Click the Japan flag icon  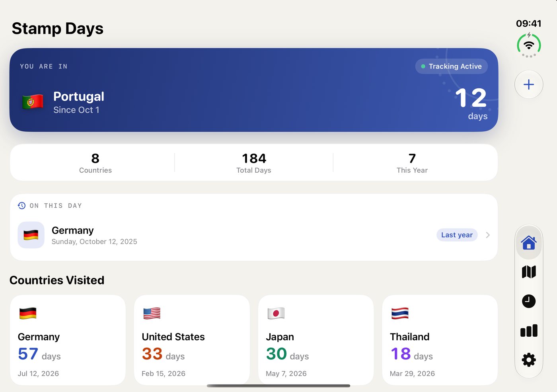[276, 313]
